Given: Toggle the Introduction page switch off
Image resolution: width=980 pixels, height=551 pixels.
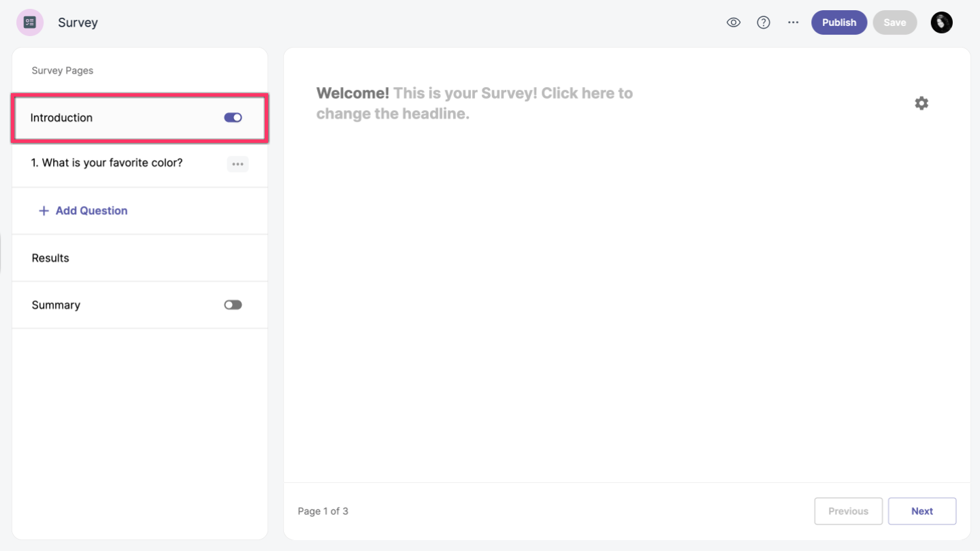Looking at the screenshot, I should click(233, 118).
